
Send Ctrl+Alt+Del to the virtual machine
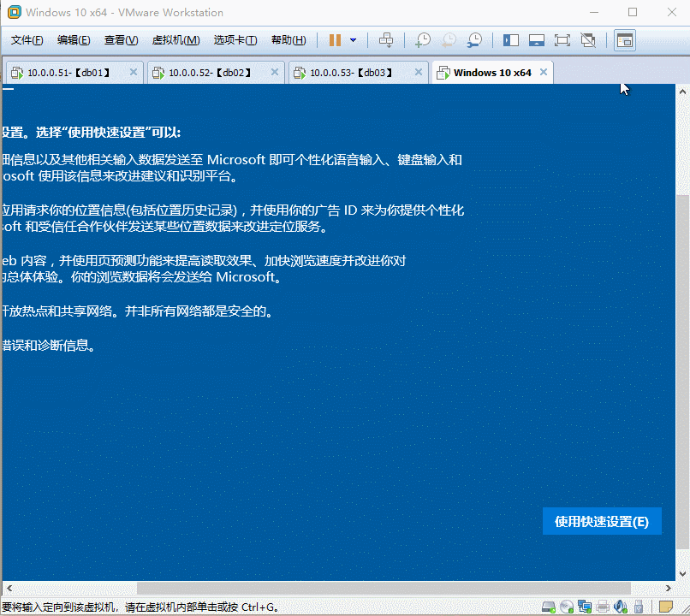tap(386, 40)
